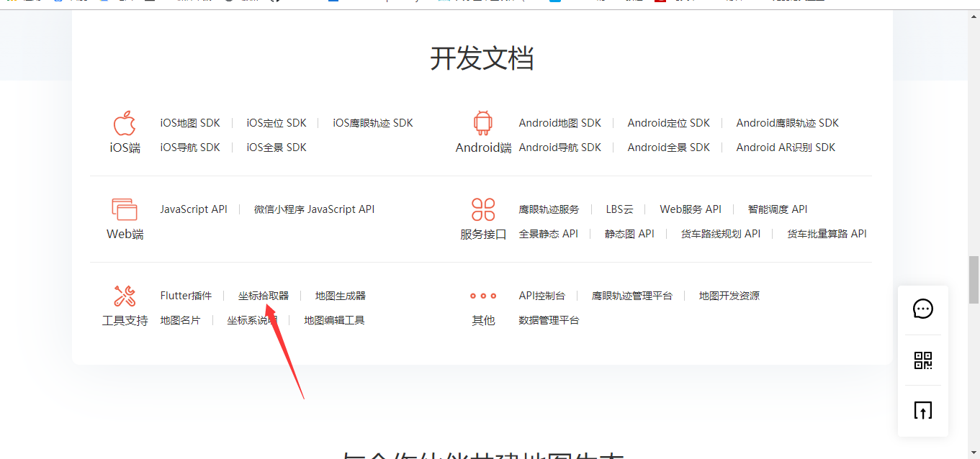
Task: Open Android鹰眼轨迹 SDK link
Action: 788,123
